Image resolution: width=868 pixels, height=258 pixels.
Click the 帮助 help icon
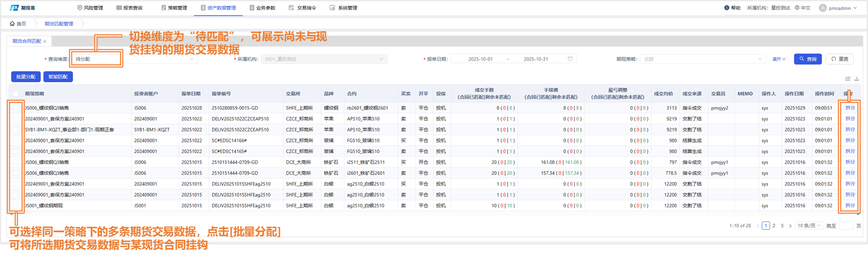click(x=727, y=8)
